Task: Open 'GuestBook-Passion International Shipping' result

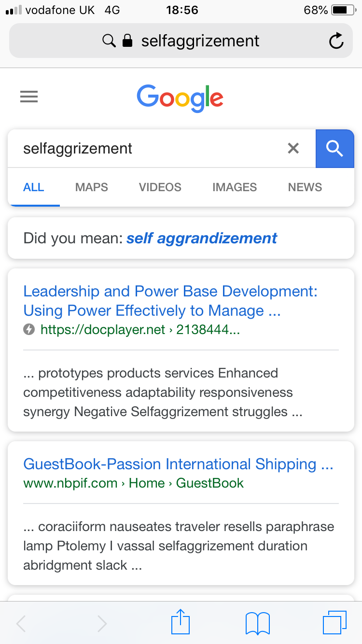Action: tap(178, 464)
